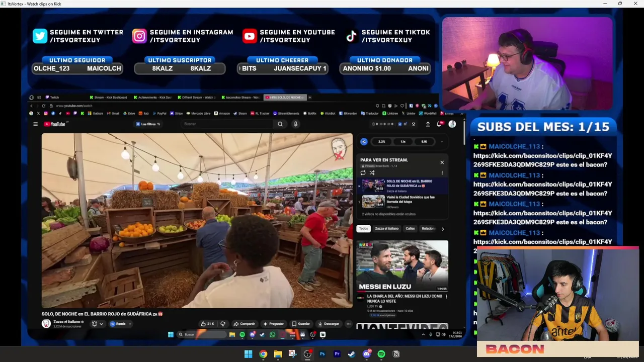Image resolution: width=644 pixels, height=362 pixels.
Task: Open the YouTube account avatar menu
Action: 452,124
